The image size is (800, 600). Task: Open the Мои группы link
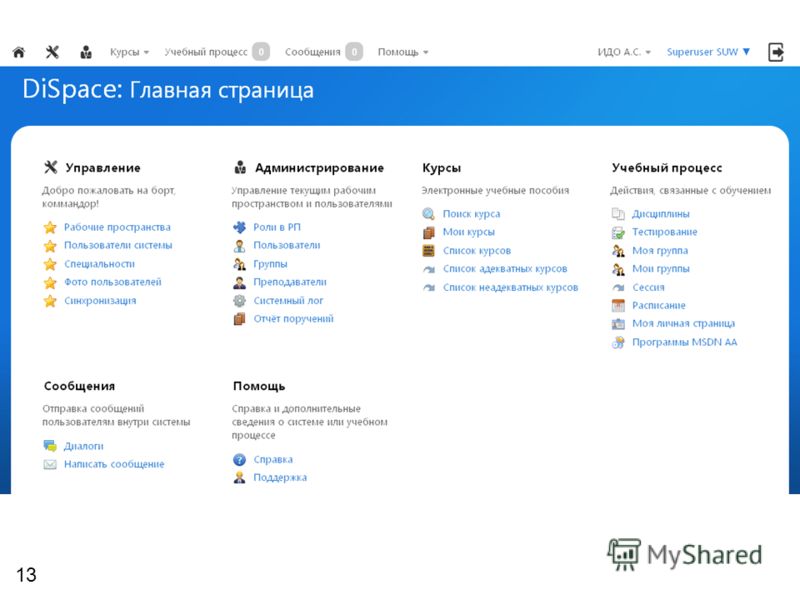[661, 269]
